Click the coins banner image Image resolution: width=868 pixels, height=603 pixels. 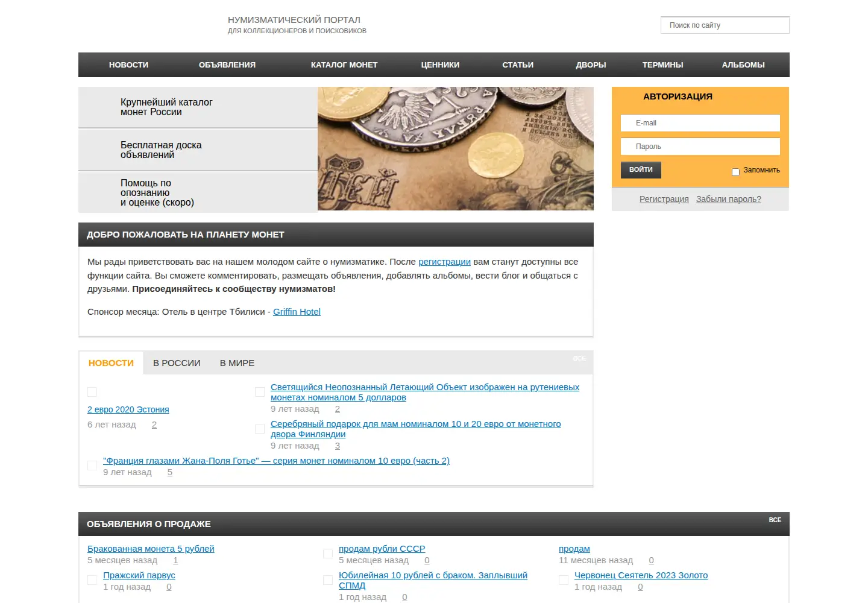pos(456,148)
